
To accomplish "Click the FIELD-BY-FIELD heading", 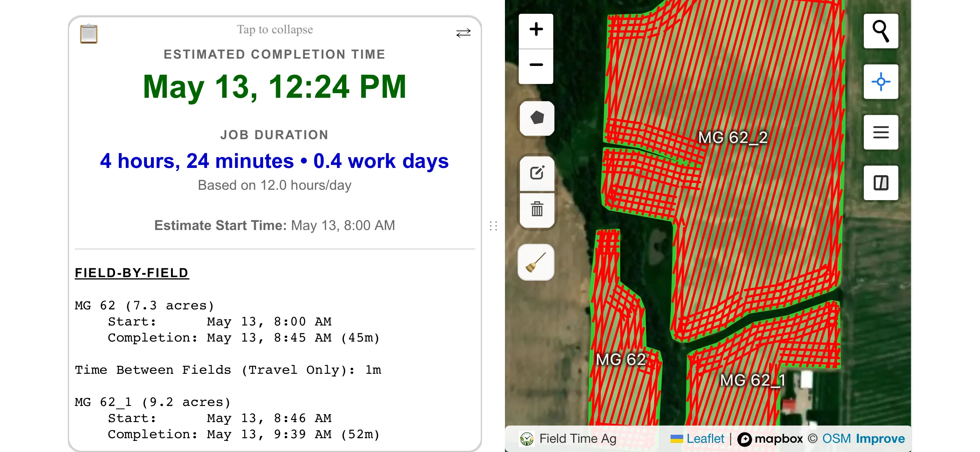I will (132, 273).
